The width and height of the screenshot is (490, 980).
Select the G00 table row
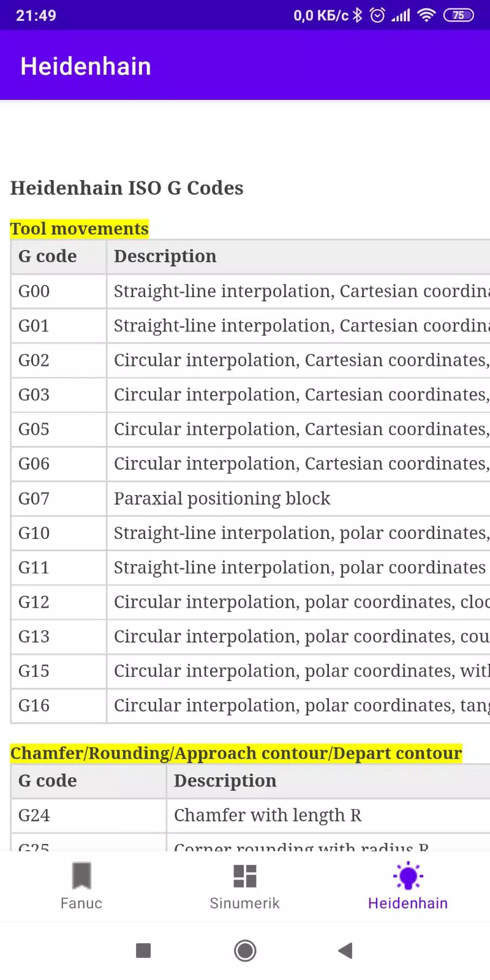pyautogui.click(x=250, y=291)
